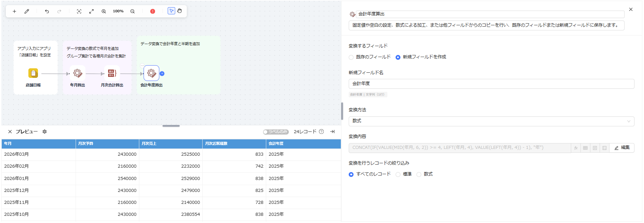Click the fit-to-view focus icon
644x223 pixels.
[x=79, y=11]
